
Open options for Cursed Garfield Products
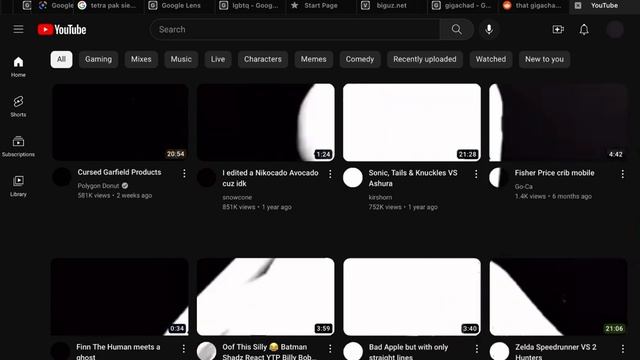tap(184, 173)
